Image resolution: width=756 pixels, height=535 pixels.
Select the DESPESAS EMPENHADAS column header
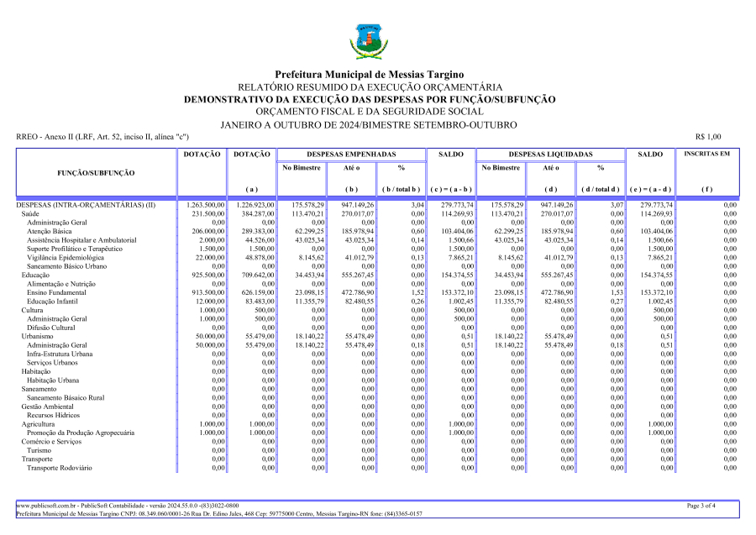tap(350, 155)
